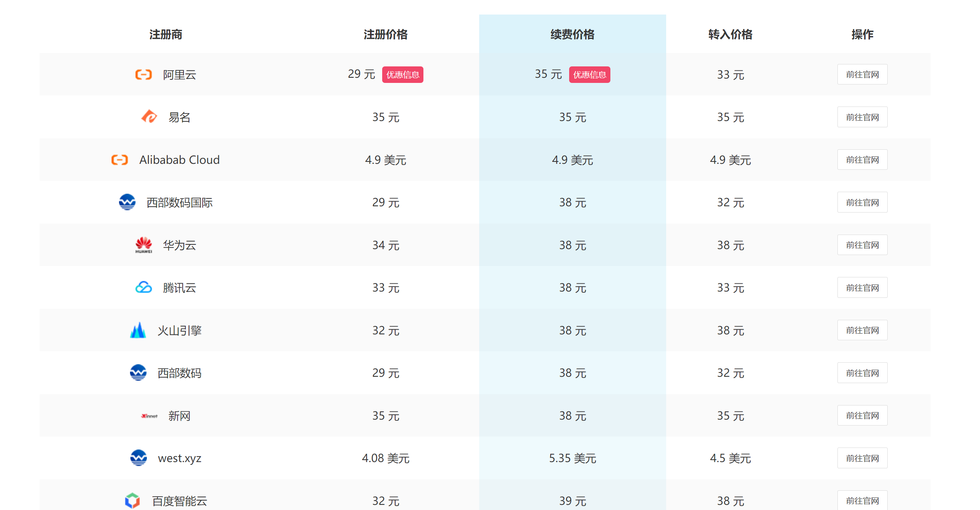Click the 4.5 美元 transfer price
Viewport: 980px width, 510px height.
(730, 458)
